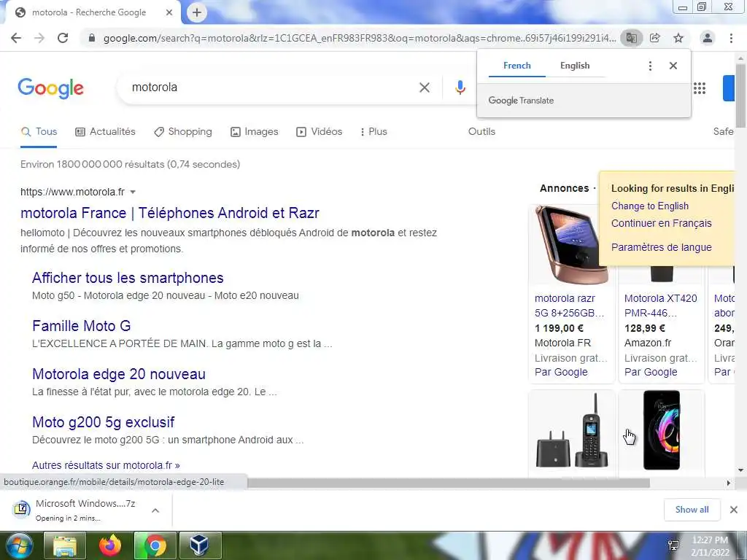
Task: Click the voice search microphone icon
Action: 460,87
